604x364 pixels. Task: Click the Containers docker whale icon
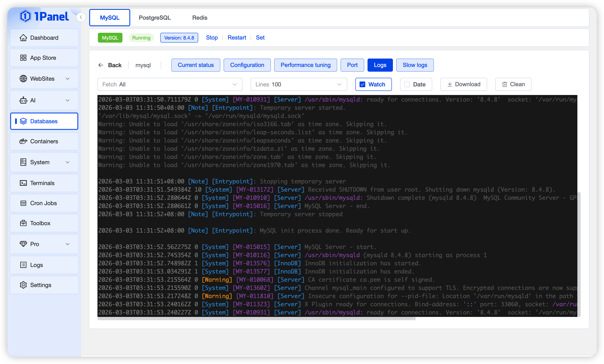tap(23, 141)
